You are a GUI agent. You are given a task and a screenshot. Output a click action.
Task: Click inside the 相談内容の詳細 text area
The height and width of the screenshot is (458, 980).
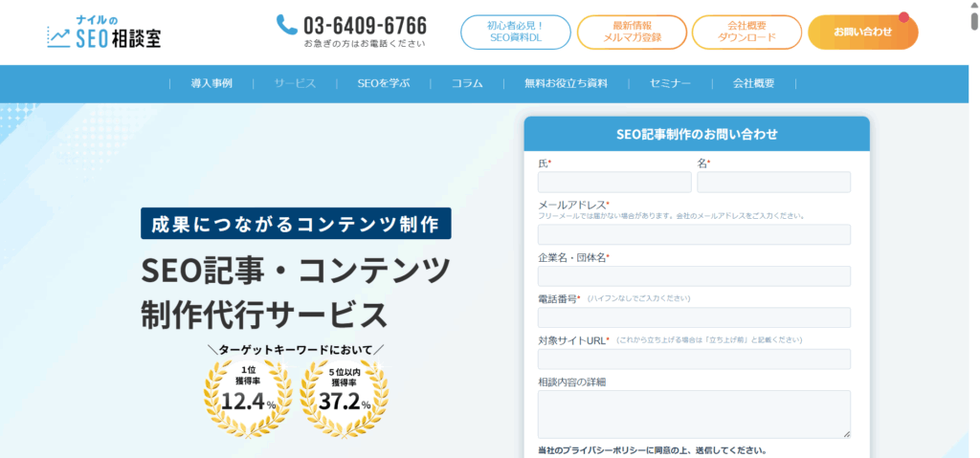click(x=694, y=413)
